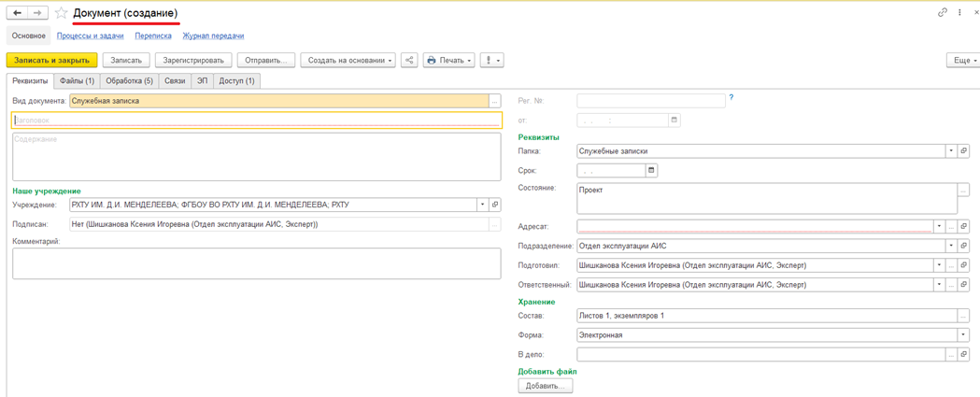Viewport: 980px width, 397px height.
Task: Click the Записать и закрыть button
Action: point(51,61)
